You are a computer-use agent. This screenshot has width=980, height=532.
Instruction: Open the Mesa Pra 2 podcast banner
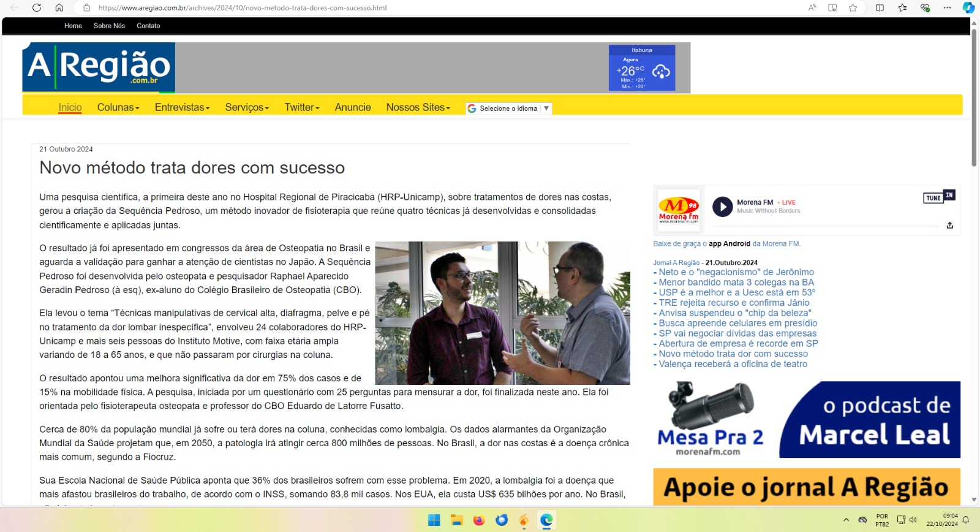807,420
